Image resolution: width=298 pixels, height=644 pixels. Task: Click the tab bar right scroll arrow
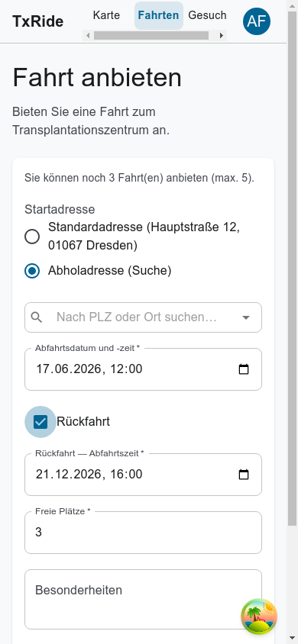[x=222, y=36]
